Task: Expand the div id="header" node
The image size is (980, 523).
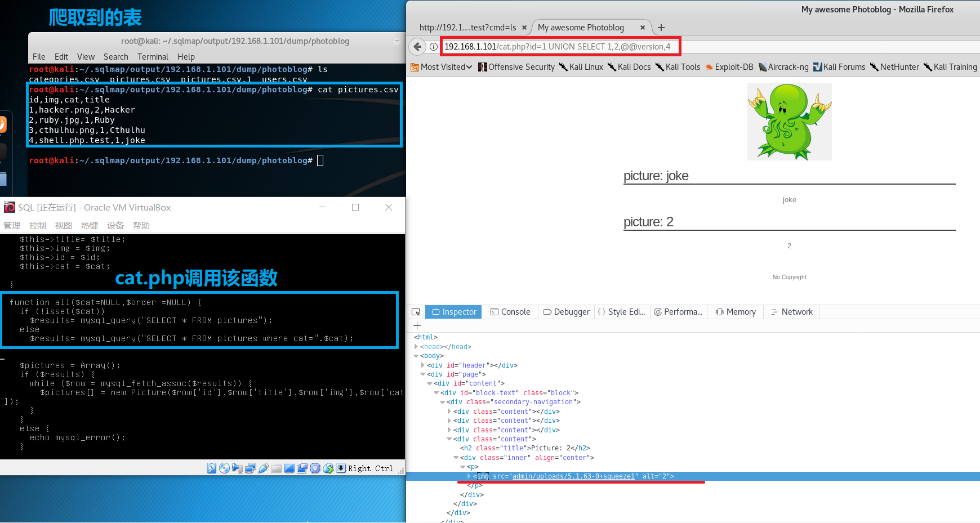Action: tap(423, 365)
